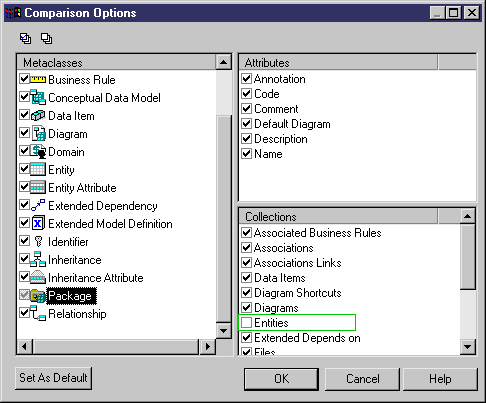Click the Metaclasses column header
The width and height of the screenshot is (486, 403).
pos(116,62)
